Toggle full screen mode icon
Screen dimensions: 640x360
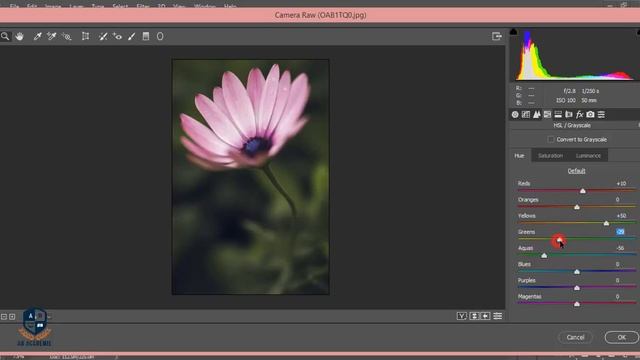(x=497, y=36)
